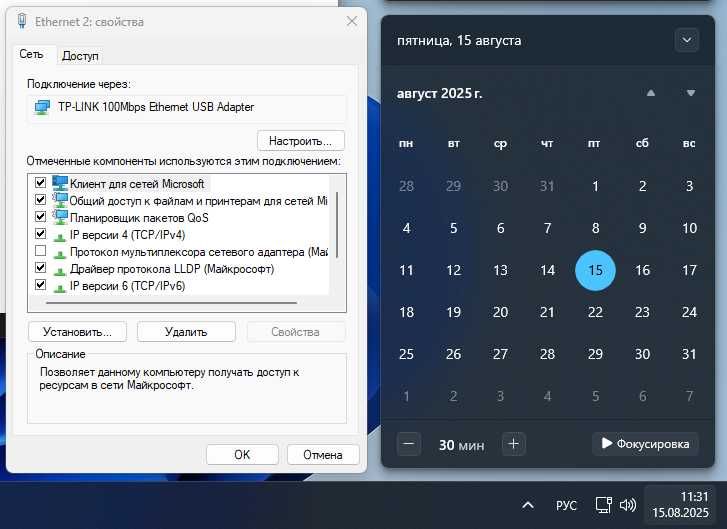Select July 28 in the first calendar row
727x529 pixels.
406,186
